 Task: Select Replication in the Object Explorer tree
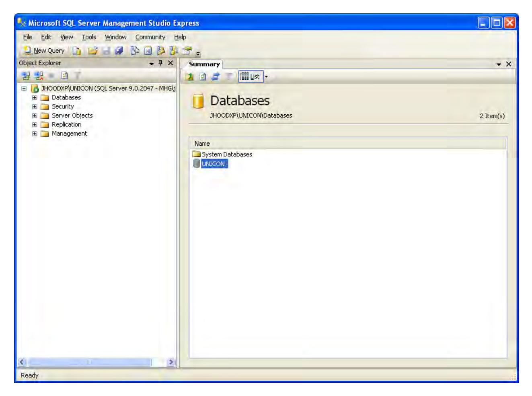66,125
